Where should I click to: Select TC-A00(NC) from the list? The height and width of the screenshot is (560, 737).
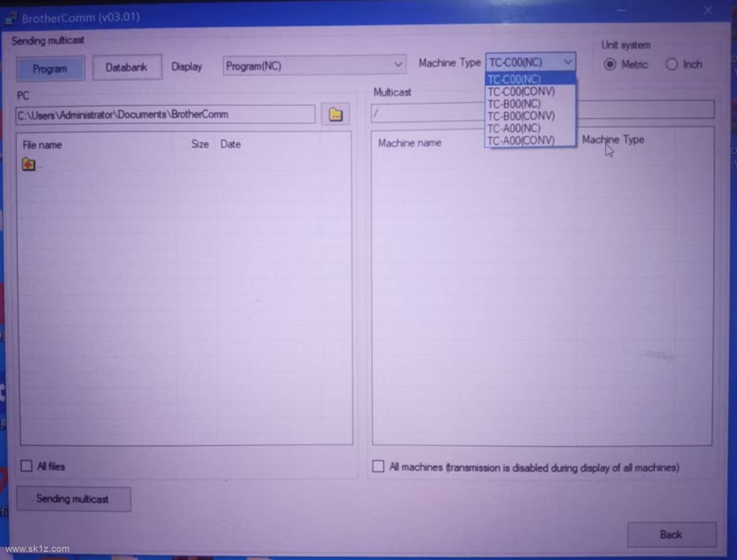coord(530,129)
